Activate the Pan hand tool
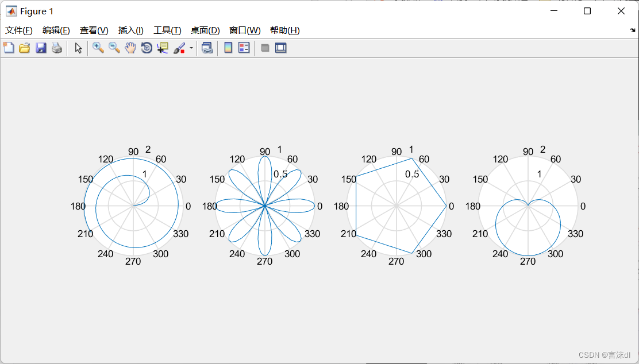This screenshot has height=364, width=639. pos(130,48)
